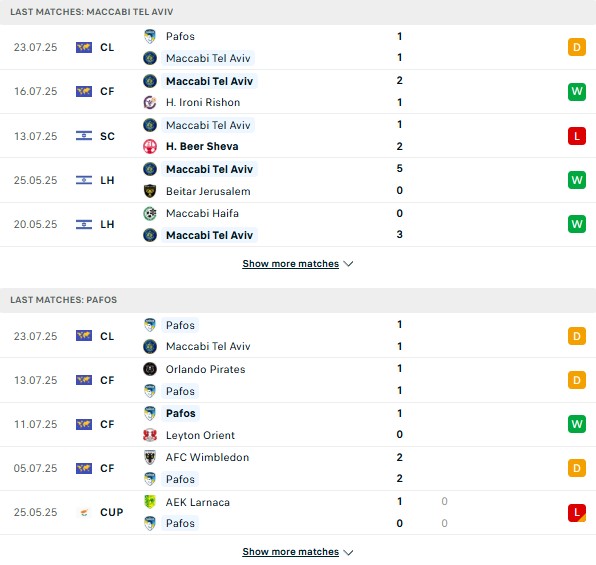Expand more matches under Maccabi Tel Aviv

pos(290,263)
